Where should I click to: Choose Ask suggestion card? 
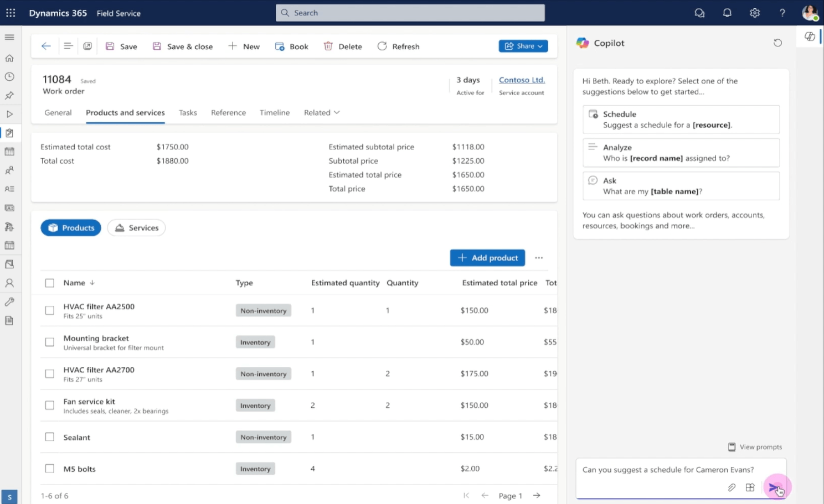pos(681,186)
